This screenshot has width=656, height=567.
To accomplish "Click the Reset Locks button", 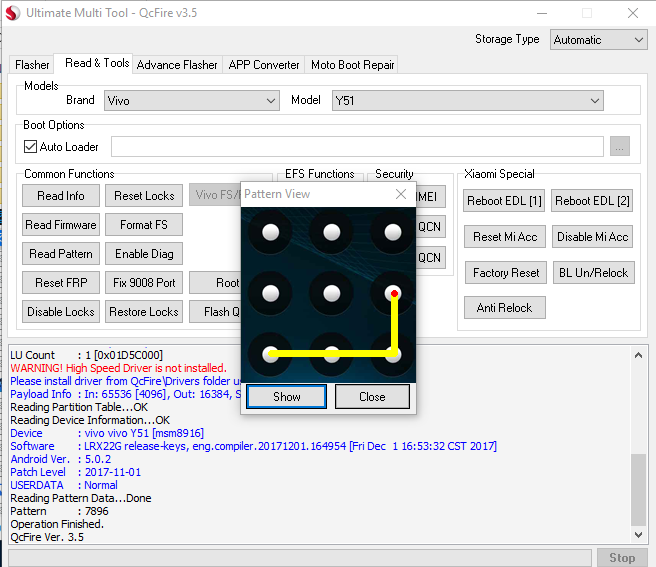I will [144, 195].
